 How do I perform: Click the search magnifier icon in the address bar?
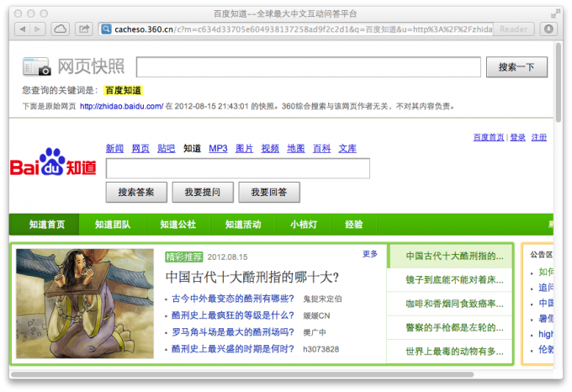coord(106,29)
